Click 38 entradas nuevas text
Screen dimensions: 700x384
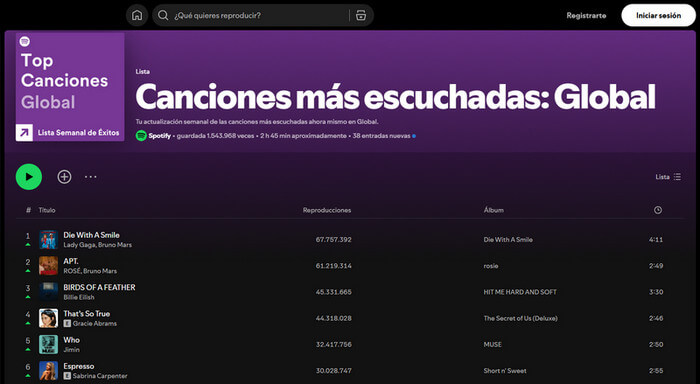pyautogui.click(x=381, y=136)
